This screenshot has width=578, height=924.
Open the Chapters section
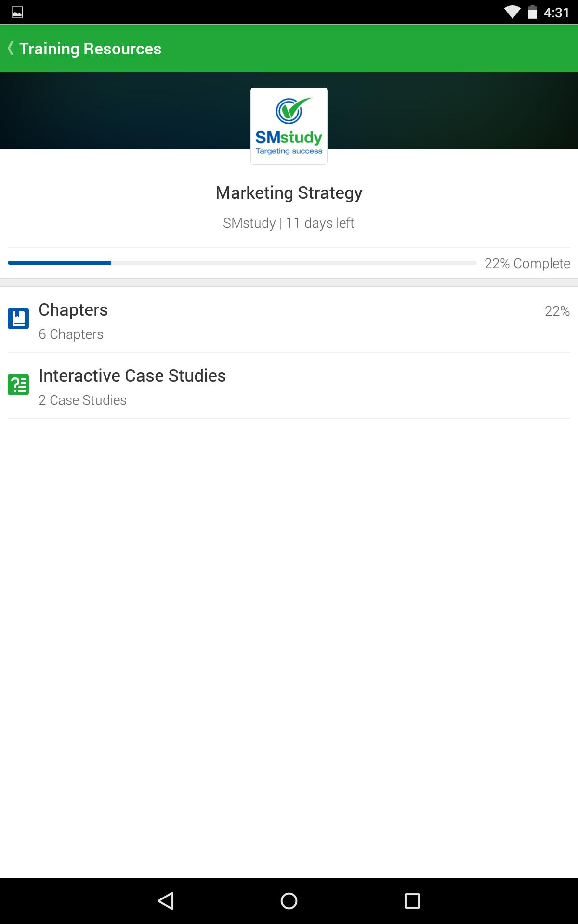click(289, 321)
